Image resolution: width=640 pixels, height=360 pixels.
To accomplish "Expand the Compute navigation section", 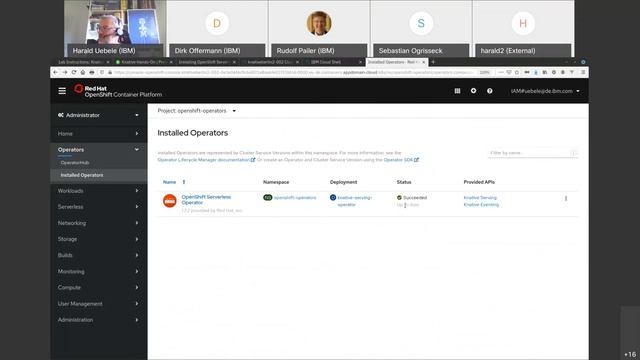I will 98,287.
